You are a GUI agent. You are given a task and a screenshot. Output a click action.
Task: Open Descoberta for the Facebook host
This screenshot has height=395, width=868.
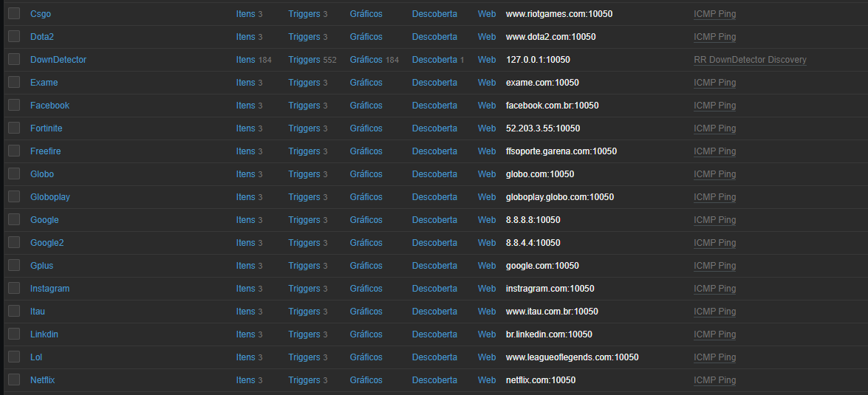434,105
